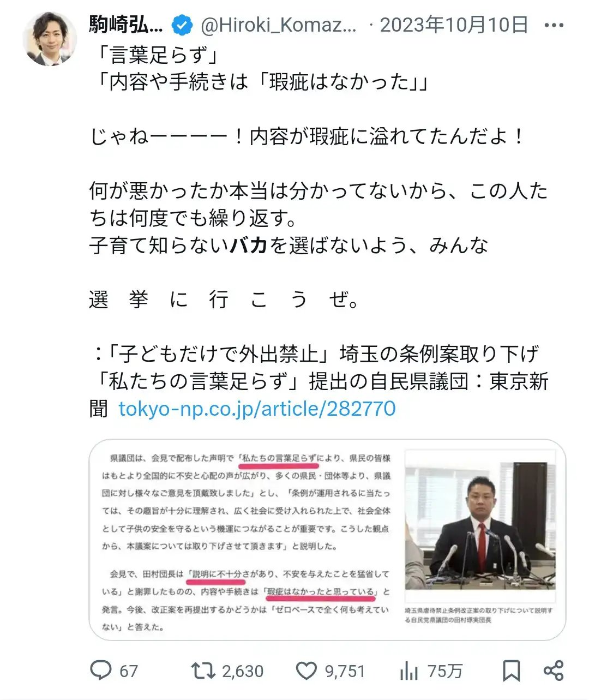Like the tweet with heart icon
Screen dimensions: 589x700
[x=306, y=671]
